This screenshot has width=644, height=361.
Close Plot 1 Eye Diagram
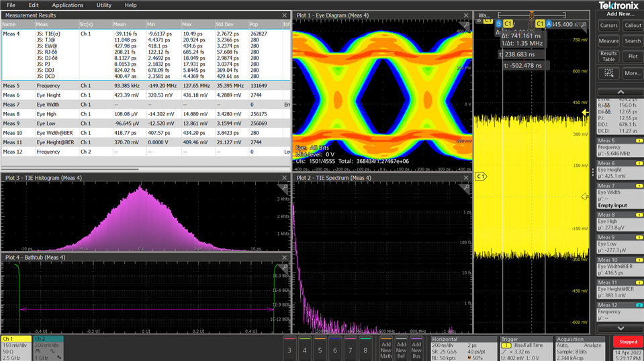[466, 15]
